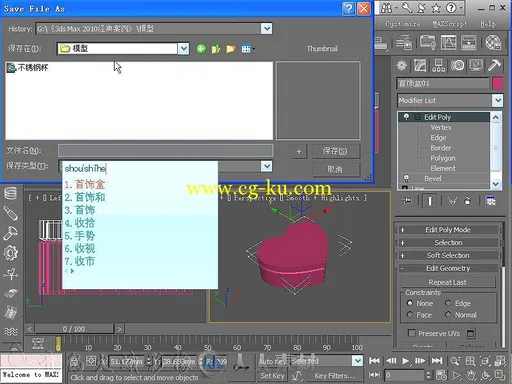512x384 pixels.
Task: Click the Pin Stack icon
Action: click(407, 201)
